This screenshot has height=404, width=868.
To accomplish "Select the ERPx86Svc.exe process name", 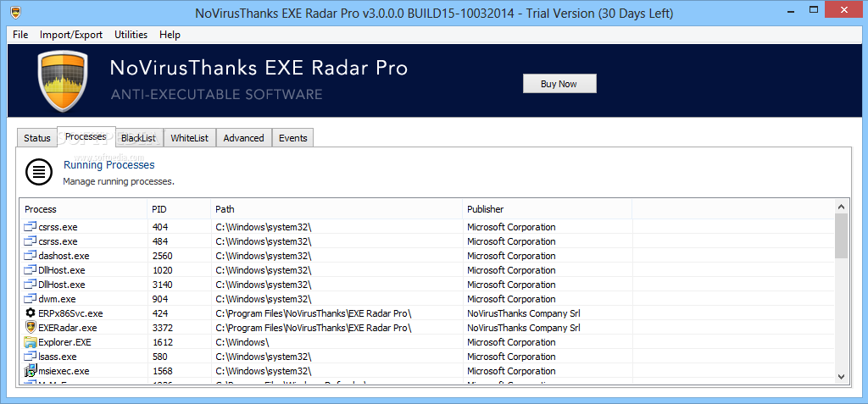I will [70, 313].
